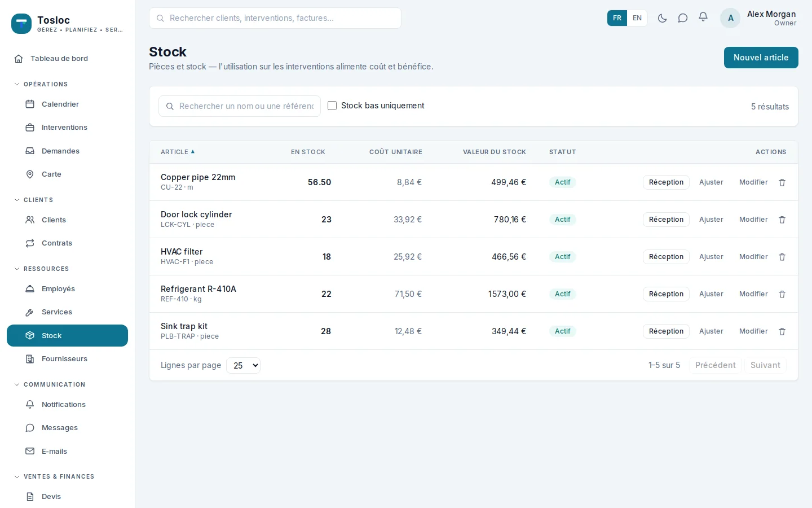Open the Devis page
812x508 pixels.
pyautogui.click(x=67, y=497)
